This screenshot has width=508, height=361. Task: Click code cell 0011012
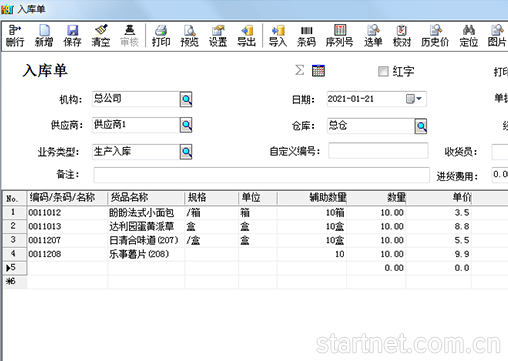tap(67, 212)
